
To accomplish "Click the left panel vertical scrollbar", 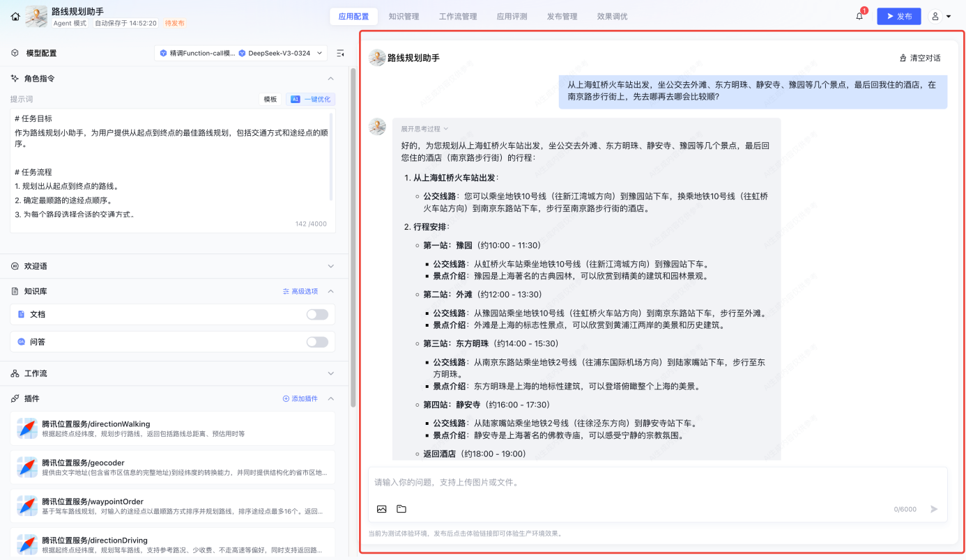I will point(353,237).
